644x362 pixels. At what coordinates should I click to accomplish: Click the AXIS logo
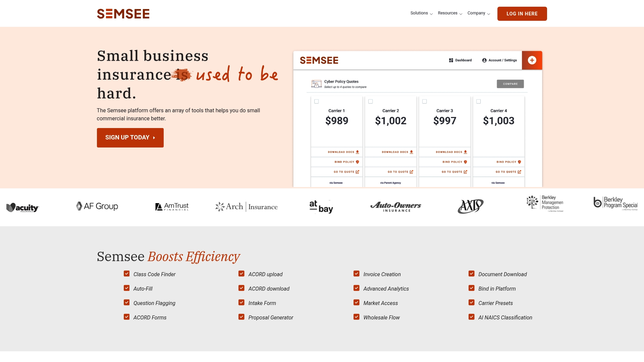click(x=471, y=206)
